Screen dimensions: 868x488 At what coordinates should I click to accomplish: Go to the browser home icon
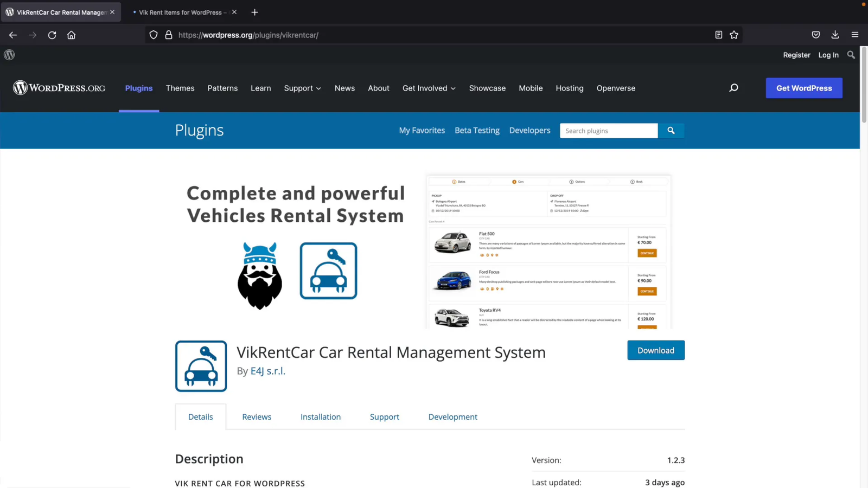click(x=71, y=35)
